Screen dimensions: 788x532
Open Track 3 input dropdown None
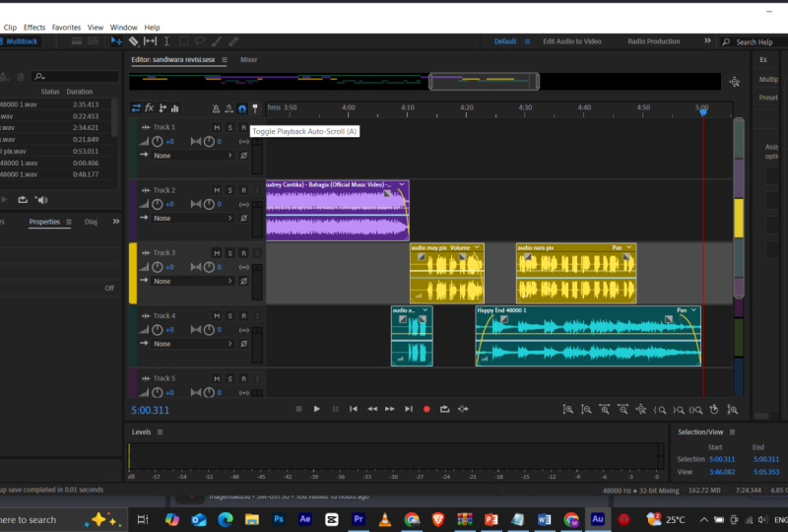[x=193, y=281]
